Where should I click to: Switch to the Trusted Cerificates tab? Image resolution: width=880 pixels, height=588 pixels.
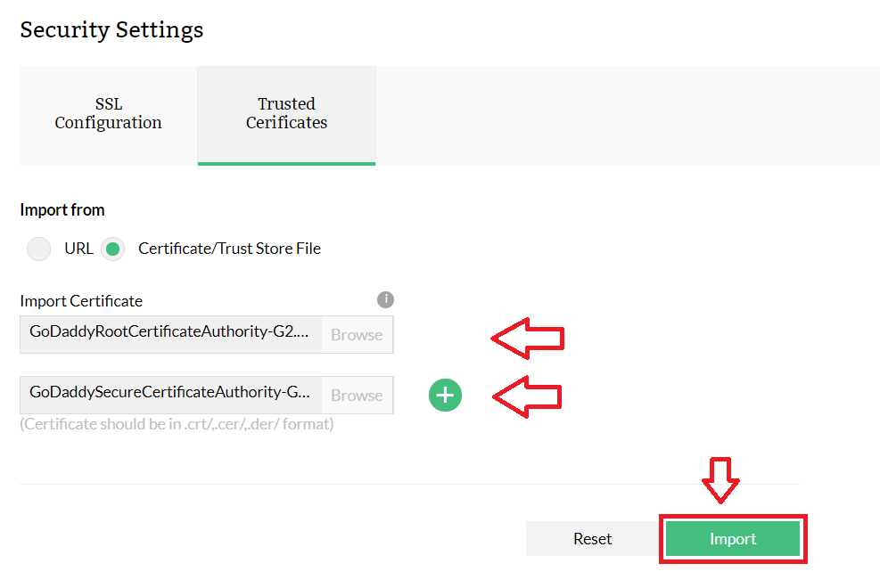286,114
